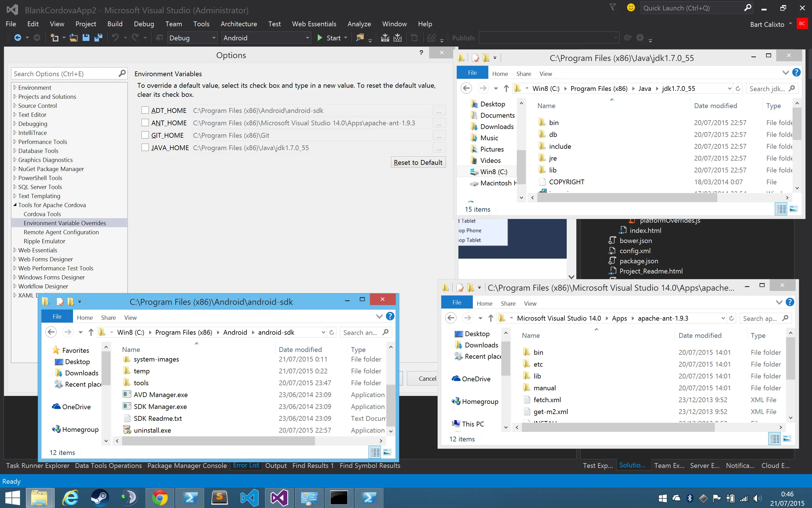The width and height of the screenshot is (812, 508).
Task: Check the JAVA_HOME override checkbox
Action: 145,148
